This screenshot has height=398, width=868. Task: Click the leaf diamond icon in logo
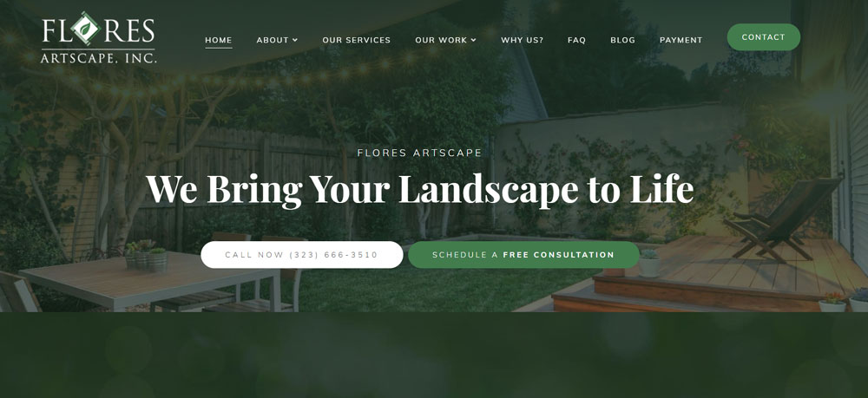click(85, 29)
